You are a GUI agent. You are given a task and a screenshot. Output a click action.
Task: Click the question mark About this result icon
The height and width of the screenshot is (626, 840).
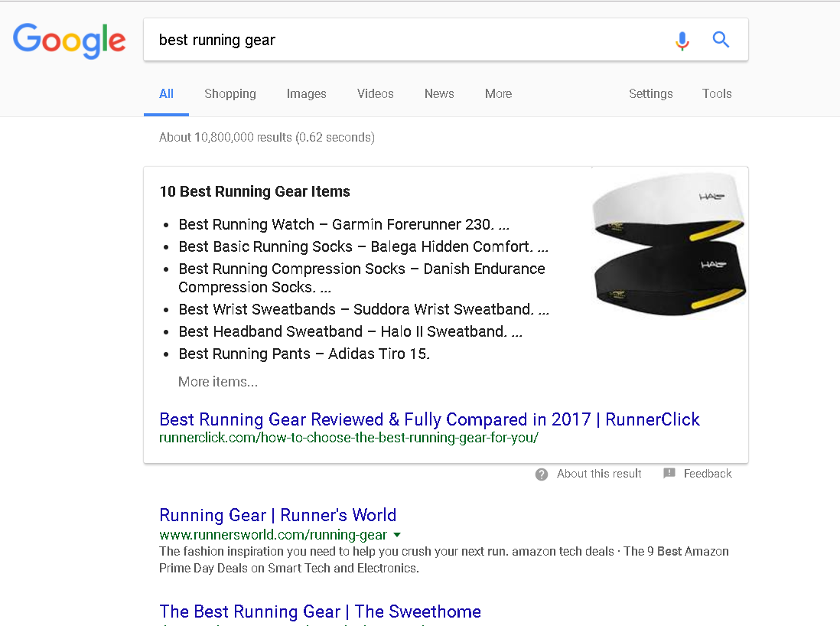pyautogui.click(x=541, y=474)
